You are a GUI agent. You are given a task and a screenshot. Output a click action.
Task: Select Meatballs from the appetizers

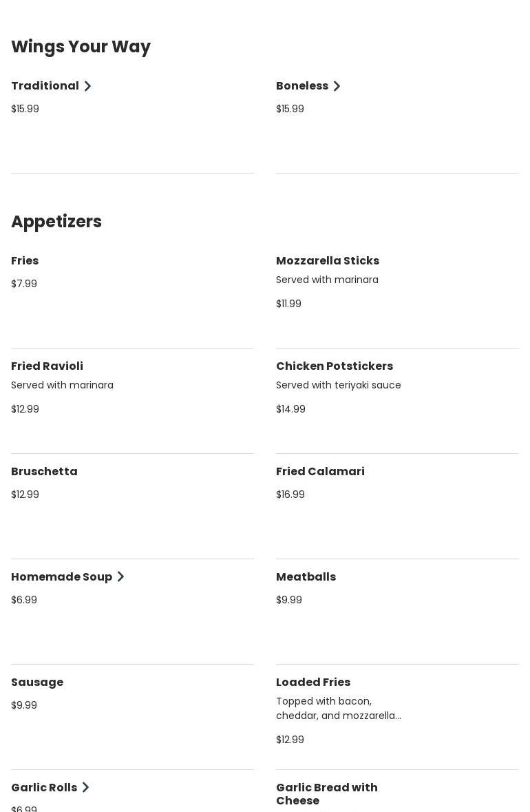306,577
